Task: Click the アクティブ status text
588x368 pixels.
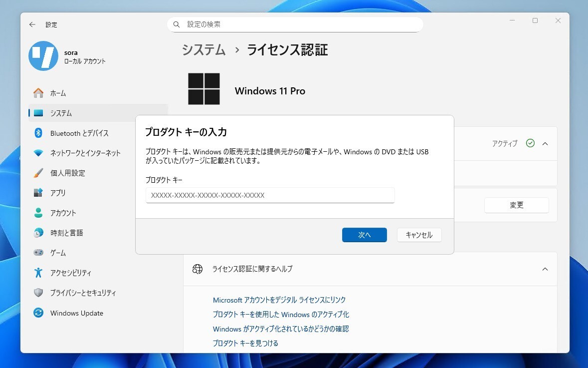Action: (504, 143)
